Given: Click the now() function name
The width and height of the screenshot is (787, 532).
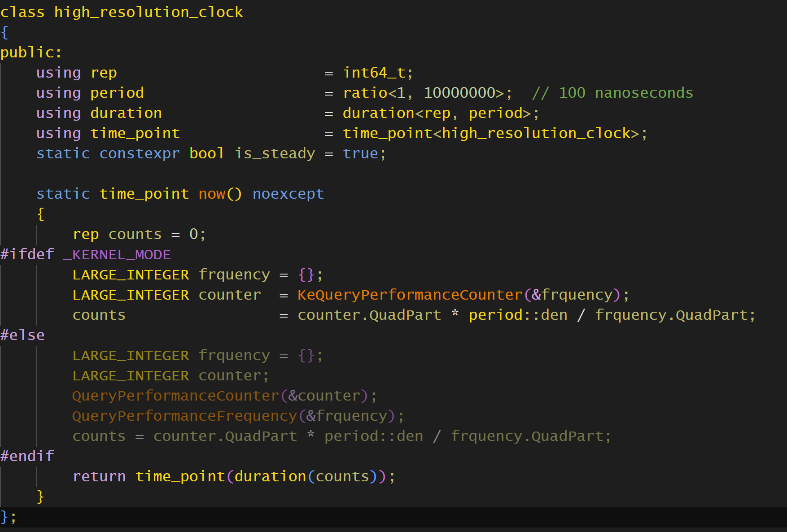Looking at the screenshot, I should coord(212,194).
